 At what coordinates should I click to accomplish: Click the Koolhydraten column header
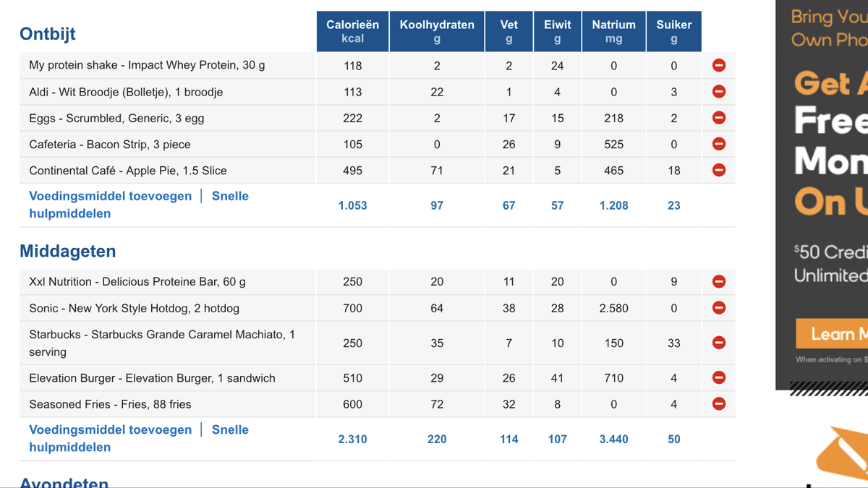[437, 31]
